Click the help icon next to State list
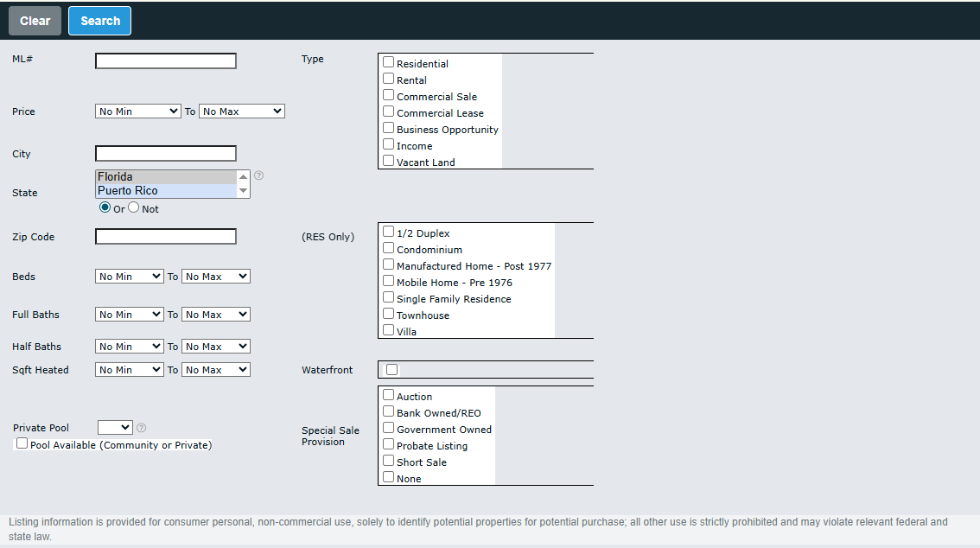Viewport: 980px width, 548px height. pos(258,175)
